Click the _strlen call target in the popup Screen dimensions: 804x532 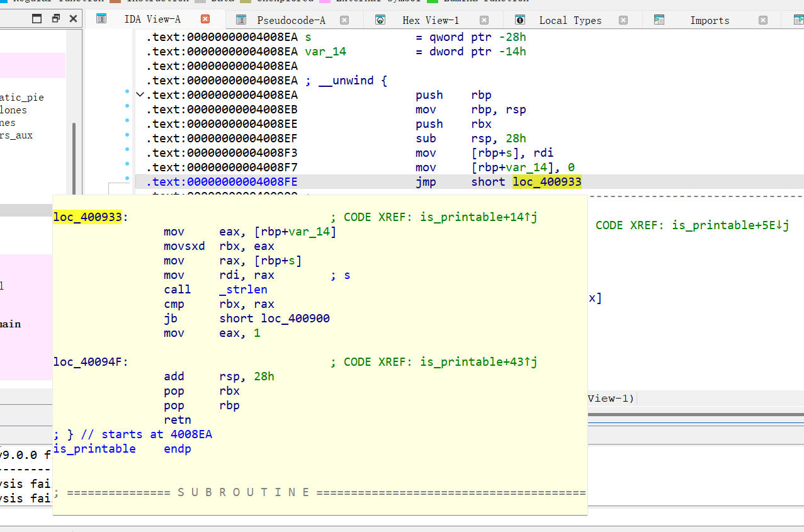243,290
